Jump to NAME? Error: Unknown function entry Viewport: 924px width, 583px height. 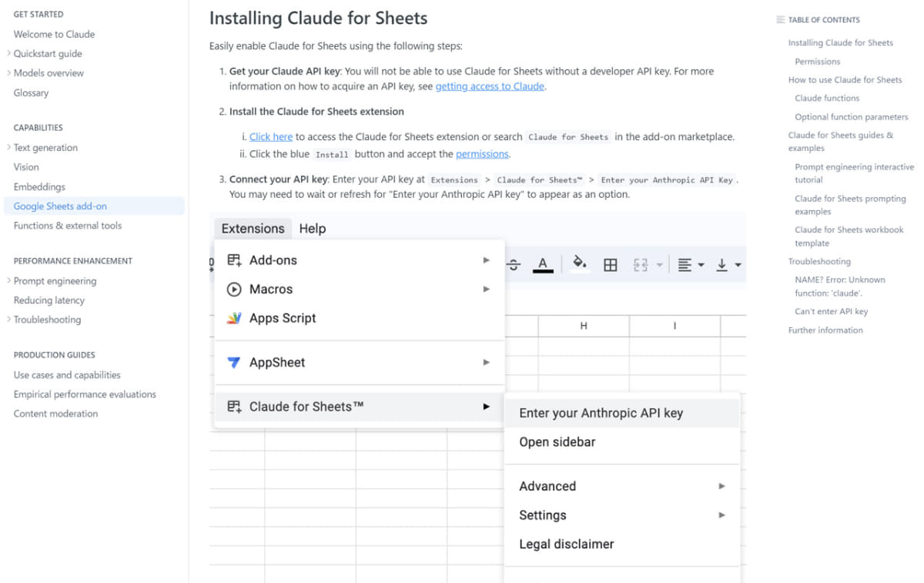coord(840,286)
